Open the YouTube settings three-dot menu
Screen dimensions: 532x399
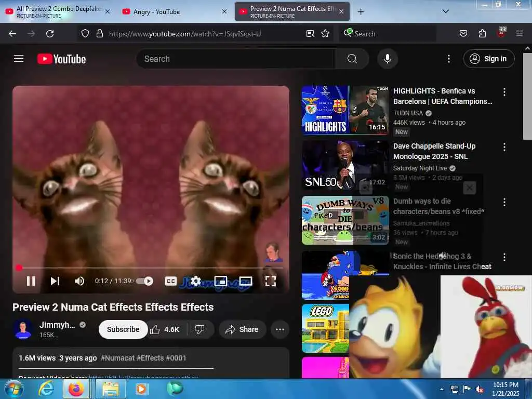448,59
